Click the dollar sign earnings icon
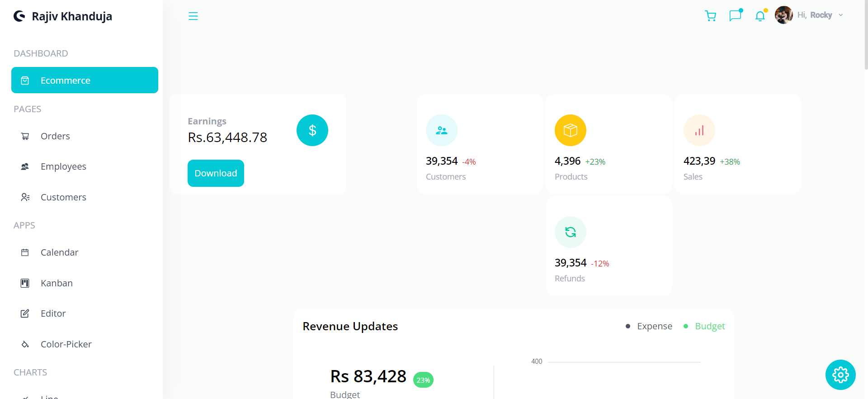 click(312, 130)
